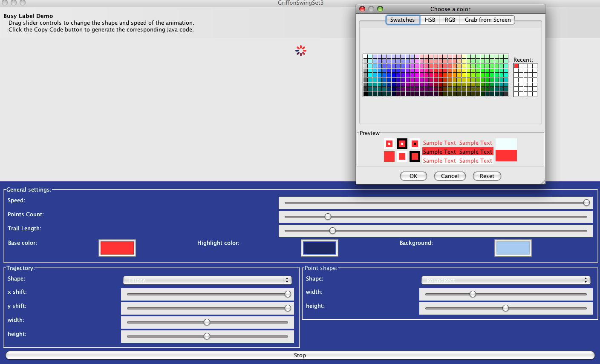Open the Base color red swatch
600x364 pixels.
pyautogui.click(x=117, y=248)
